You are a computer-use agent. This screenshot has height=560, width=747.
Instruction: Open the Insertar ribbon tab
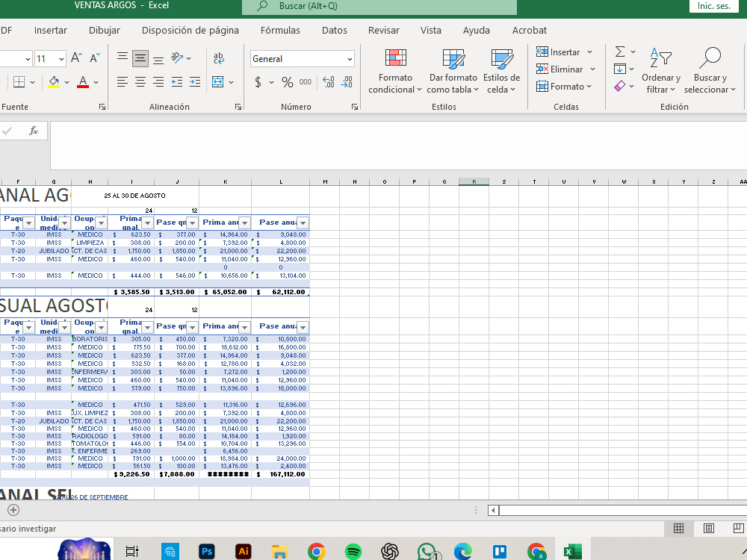point(51,30)
